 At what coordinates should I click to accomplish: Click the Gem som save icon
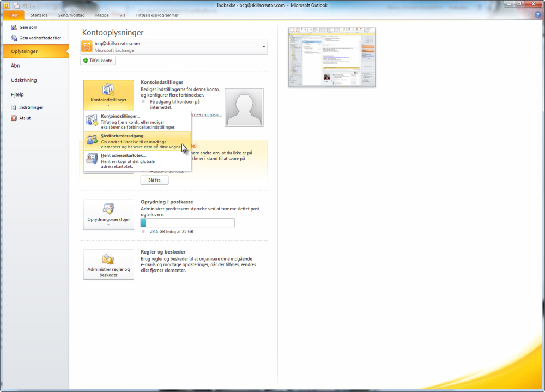click(14, 27)
